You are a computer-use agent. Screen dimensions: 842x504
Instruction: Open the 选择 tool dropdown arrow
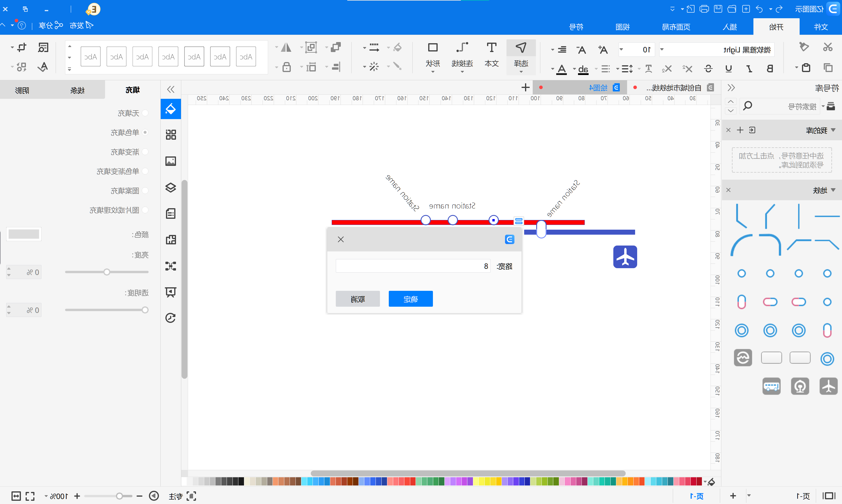pos(521,72)
